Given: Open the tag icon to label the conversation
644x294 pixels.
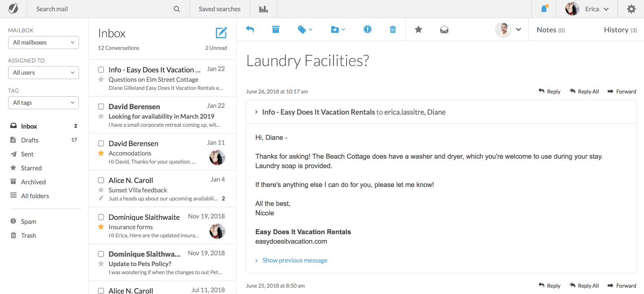Looking at the screenshot, I should [x=302, y=29].
